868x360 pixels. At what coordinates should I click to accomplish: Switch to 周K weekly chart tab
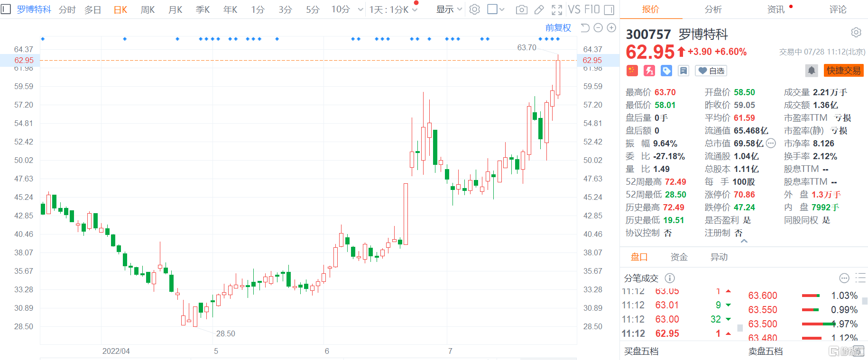pyautogui.click(x=148, y=9)
